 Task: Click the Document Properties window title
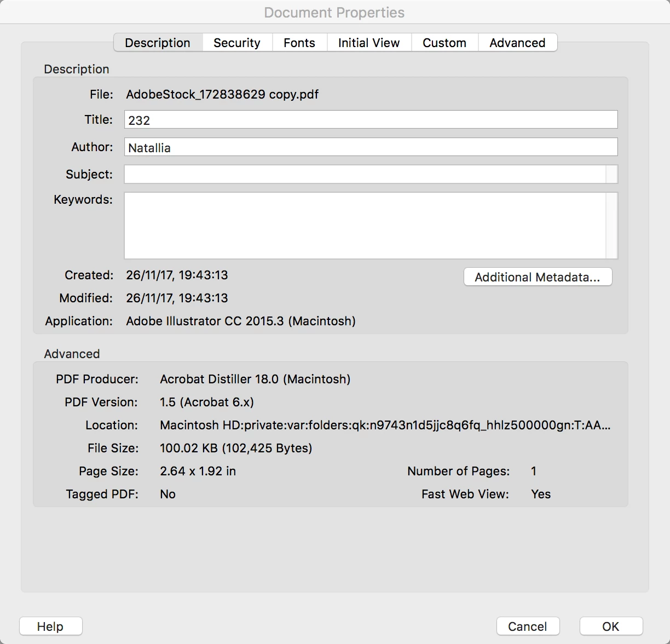334,13
